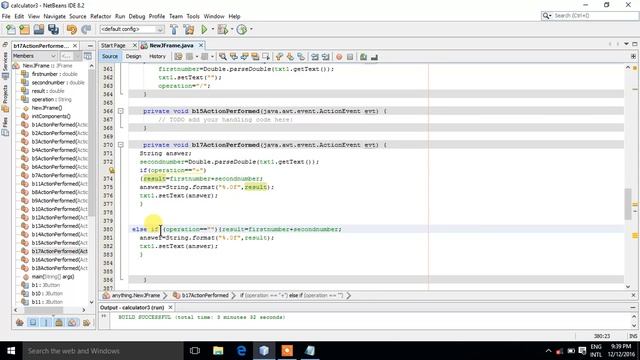Open the Navigate menu
The width and height of the screenshot is (640, 360).
(54, 16)
